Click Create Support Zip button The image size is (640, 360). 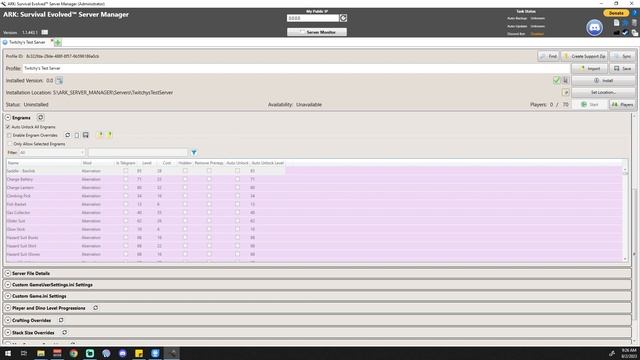tap(584, 56)
